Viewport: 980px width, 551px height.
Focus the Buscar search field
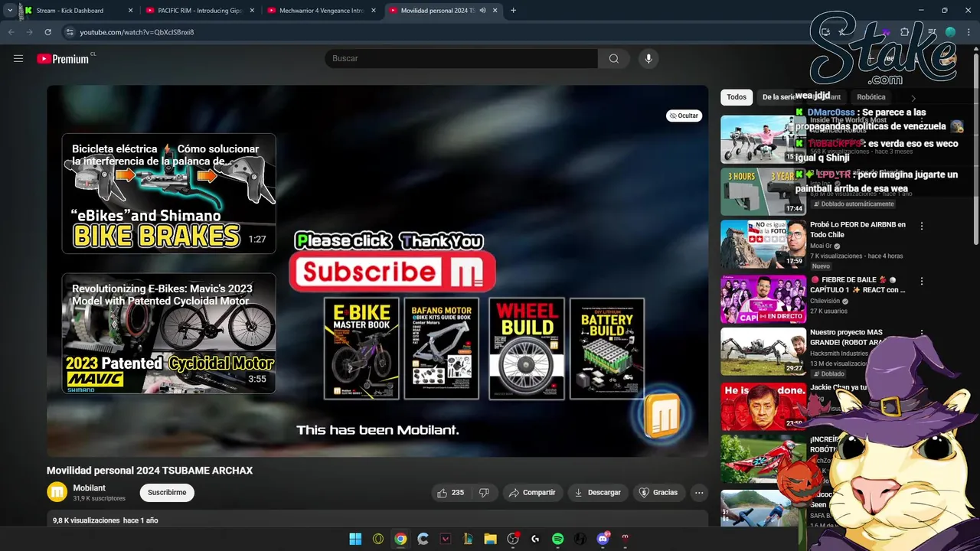point(462,59)
